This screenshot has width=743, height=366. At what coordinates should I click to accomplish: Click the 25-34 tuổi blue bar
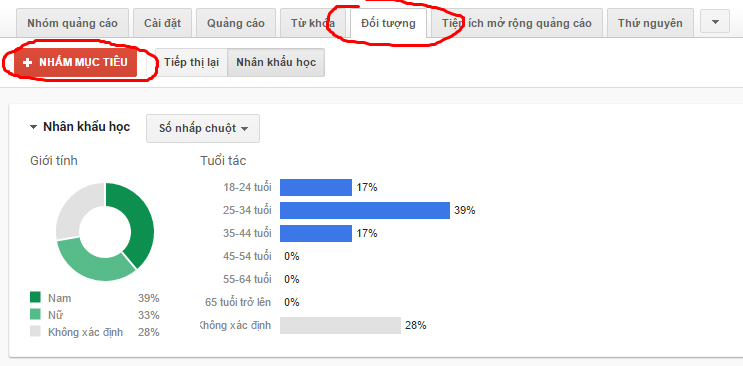click(365, 210)
